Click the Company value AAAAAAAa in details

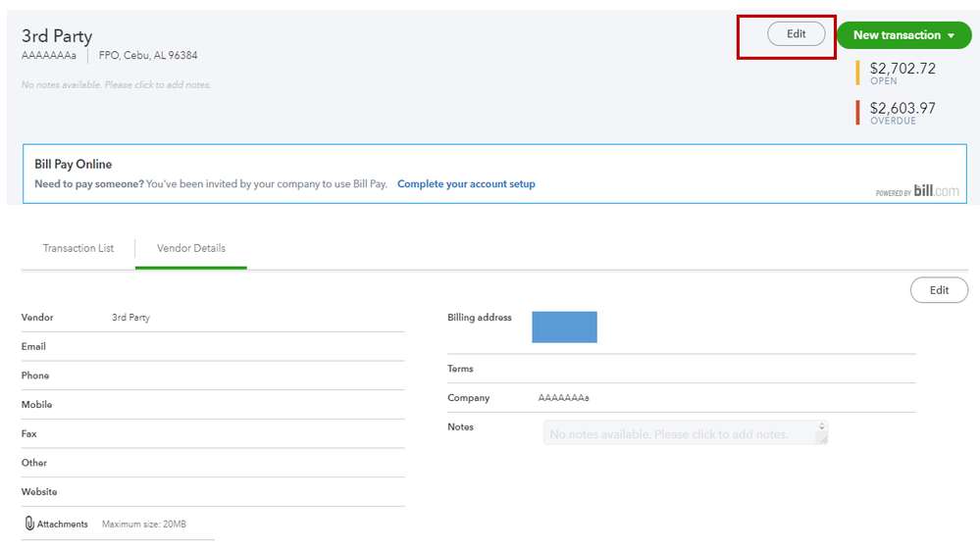[563, 398]
